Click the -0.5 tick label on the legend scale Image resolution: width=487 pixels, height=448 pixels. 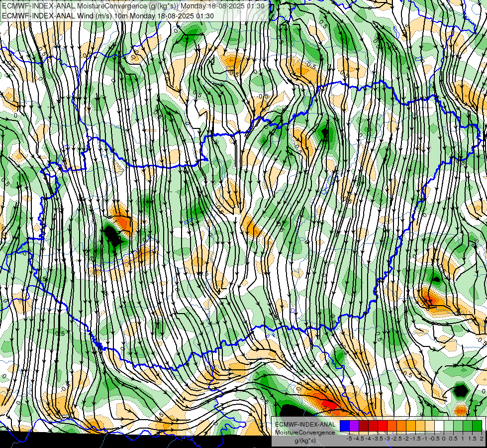pyautogui.click(x=434, y=439)
